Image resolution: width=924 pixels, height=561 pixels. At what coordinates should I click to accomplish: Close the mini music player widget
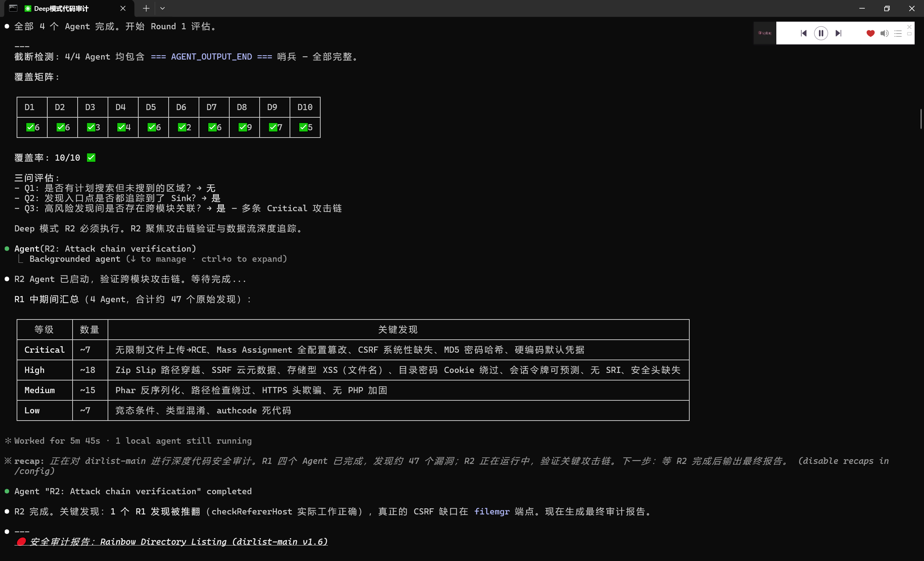point(909,27)
